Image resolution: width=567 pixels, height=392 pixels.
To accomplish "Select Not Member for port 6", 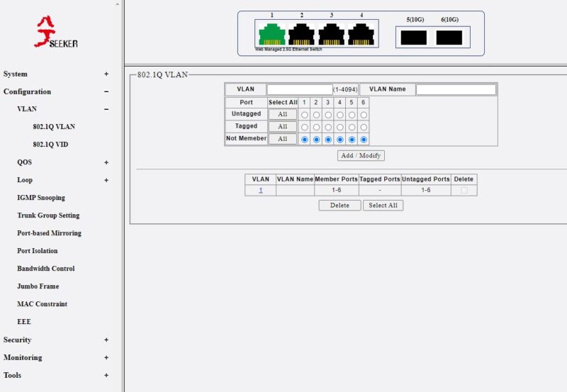I will (364, 140).
